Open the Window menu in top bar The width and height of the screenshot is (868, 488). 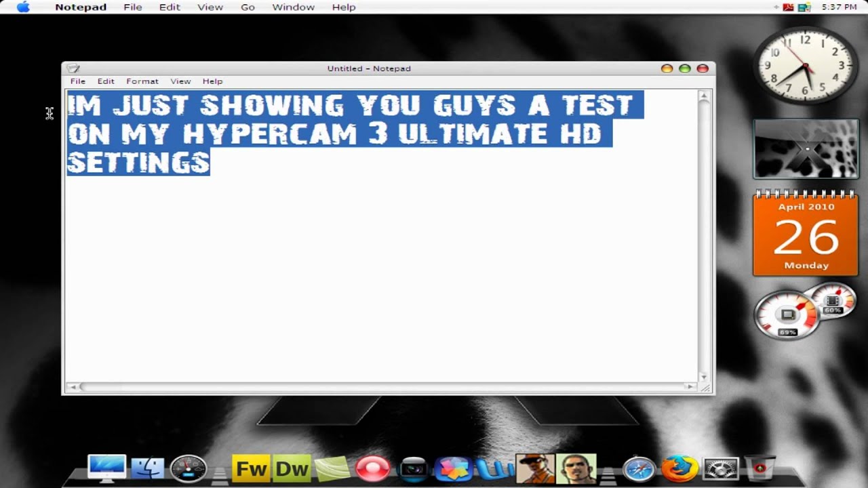point(293,7)
